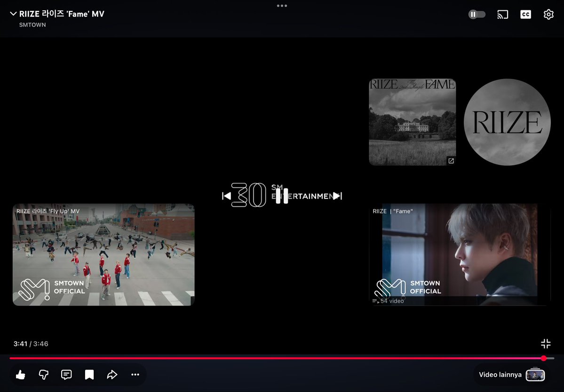Skip to the next video
The height and width of the screenshot is (392, 564).
337,196
